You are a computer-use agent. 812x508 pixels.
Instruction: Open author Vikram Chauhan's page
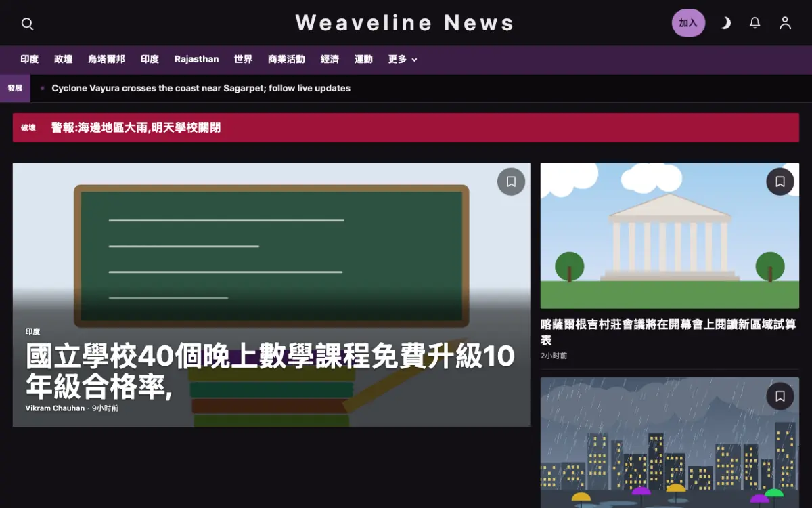point(55,408)
